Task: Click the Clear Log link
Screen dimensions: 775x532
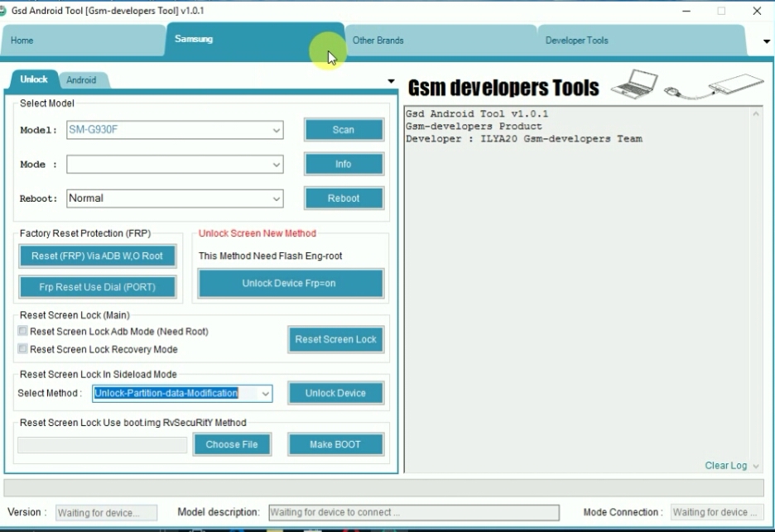Action: coord(725,465)
